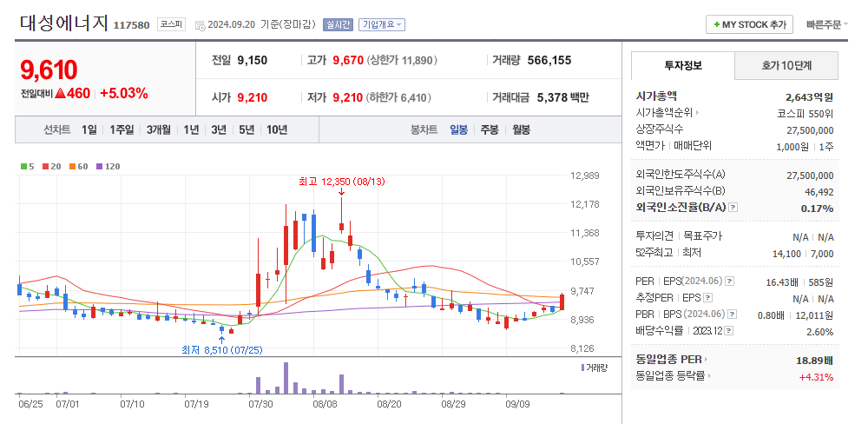
Task: Switch to the 투자정보 tab
Action: pyautogui.click(x=683, y=65)
